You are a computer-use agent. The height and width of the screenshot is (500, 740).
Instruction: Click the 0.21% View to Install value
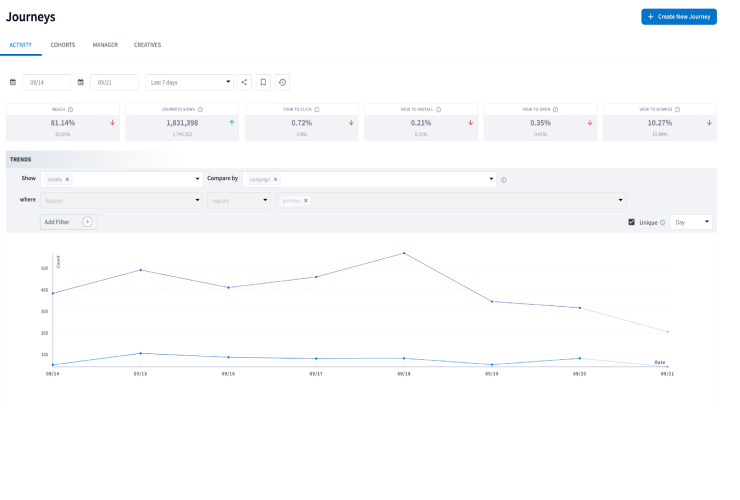(421, 123)
